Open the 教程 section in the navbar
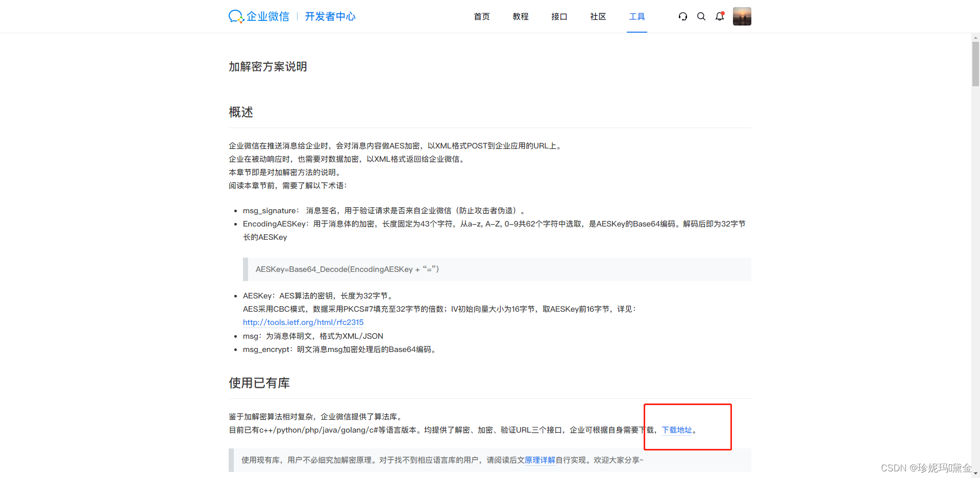This screenshot has height=478, width=980. click(x=520, y=16)
